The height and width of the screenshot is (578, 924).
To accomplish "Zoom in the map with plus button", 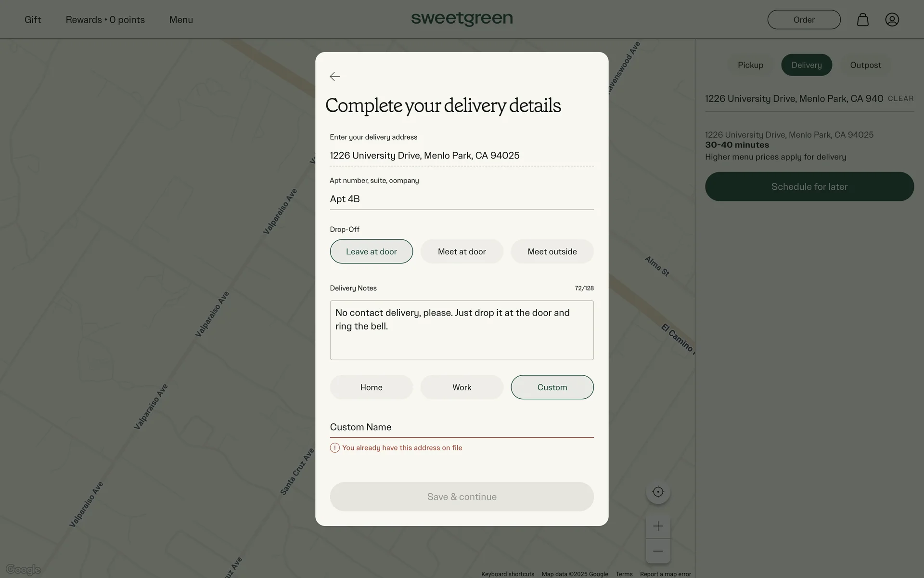I will pos(658,526).
